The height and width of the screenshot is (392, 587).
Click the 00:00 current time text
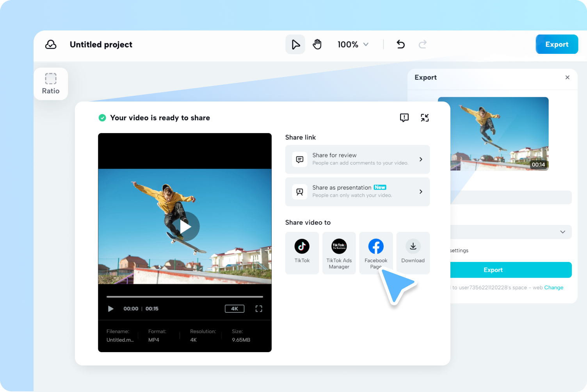click(x=131, y=309)
